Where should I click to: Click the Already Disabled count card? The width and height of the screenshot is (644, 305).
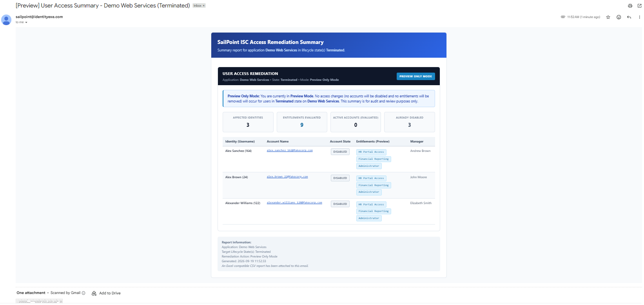[x=410, y=122]
